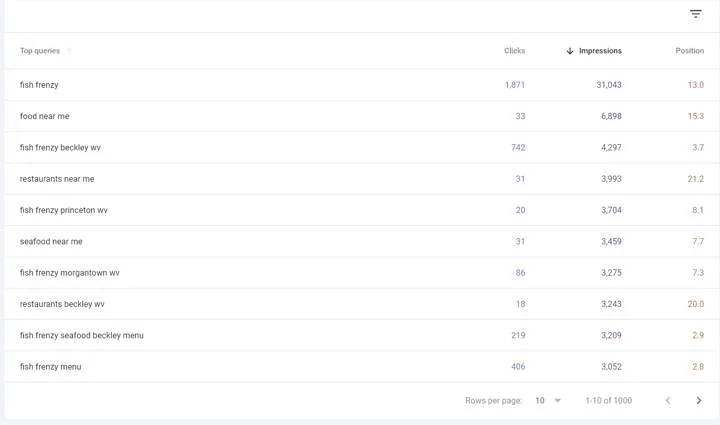Click the 31,043 impressions value

609,85
